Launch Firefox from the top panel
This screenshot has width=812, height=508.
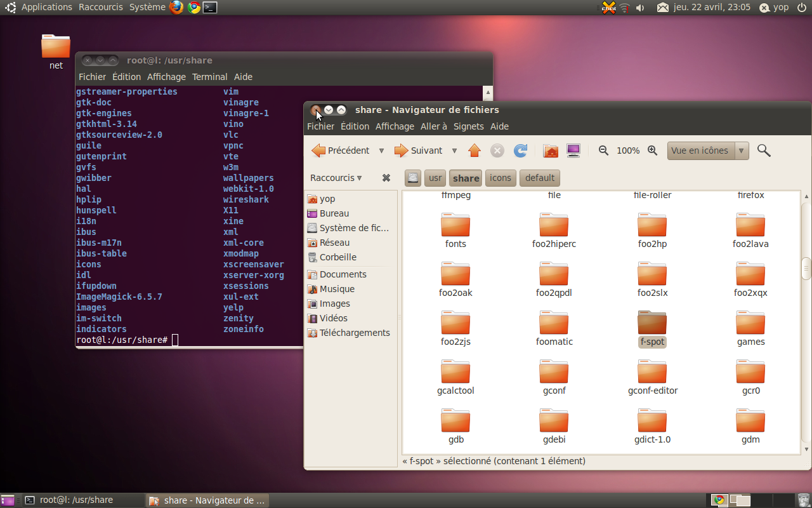click(176, 7)
